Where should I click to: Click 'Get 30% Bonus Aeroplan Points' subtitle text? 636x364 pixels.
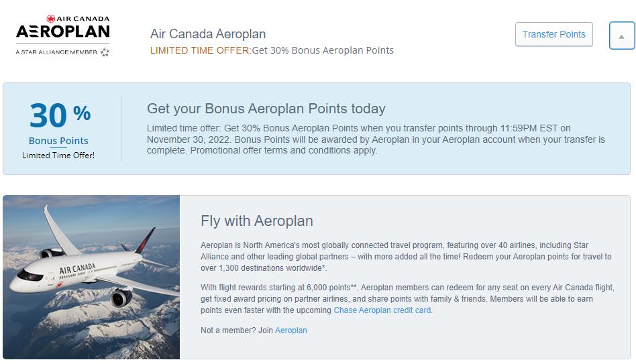click(323, 50)
